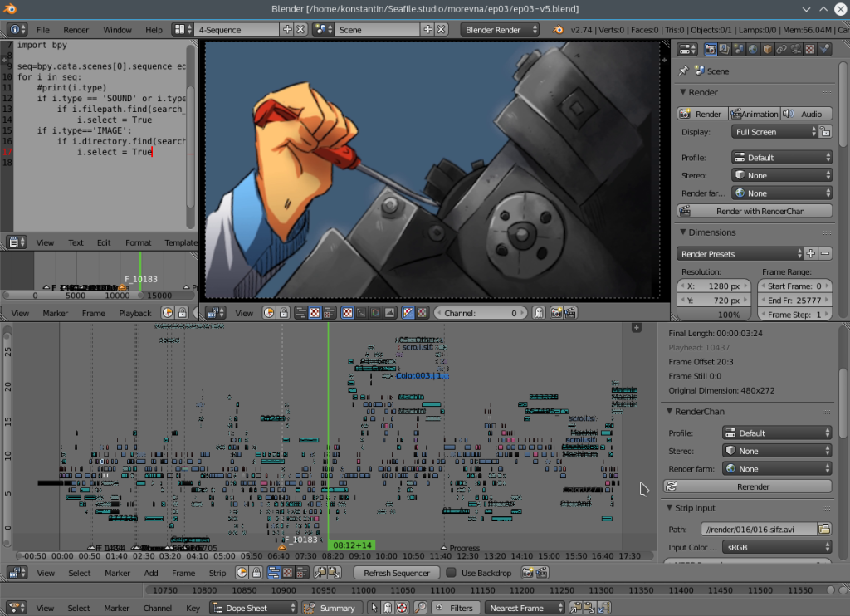Add a new scene next to Scene field
850x616 pixels.
tap(428, 30)
